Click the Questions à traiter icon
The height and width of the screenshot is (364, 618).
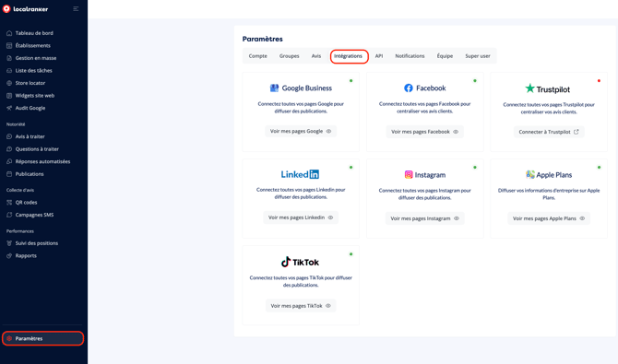[x=9, y=149]
